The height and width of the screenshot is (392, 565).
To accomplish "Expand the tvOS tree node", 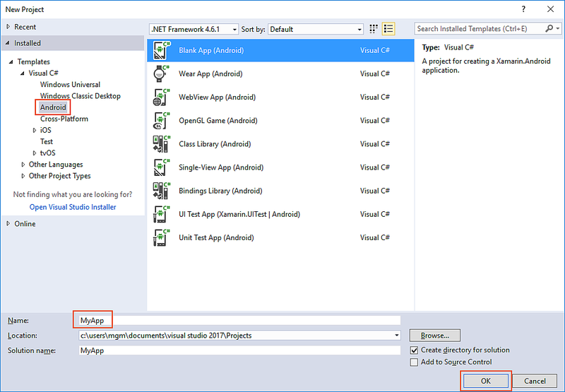I will click(x=35, y=153).
